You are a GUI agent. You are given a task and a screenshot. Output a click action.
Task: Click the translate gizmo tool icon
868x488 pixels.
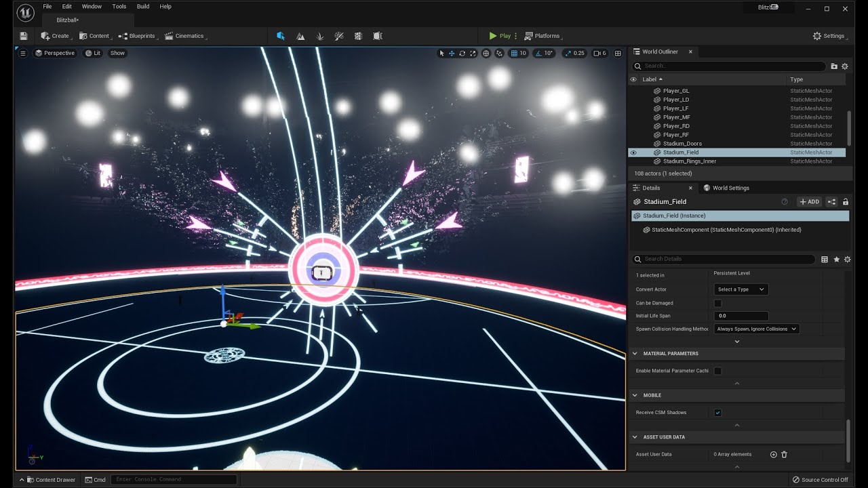[452, 53]
